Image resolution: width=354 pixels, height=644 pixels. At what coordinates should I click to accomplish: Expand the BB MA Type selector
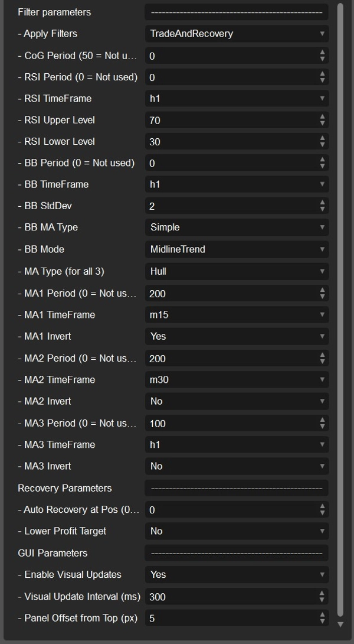(236, 227)
